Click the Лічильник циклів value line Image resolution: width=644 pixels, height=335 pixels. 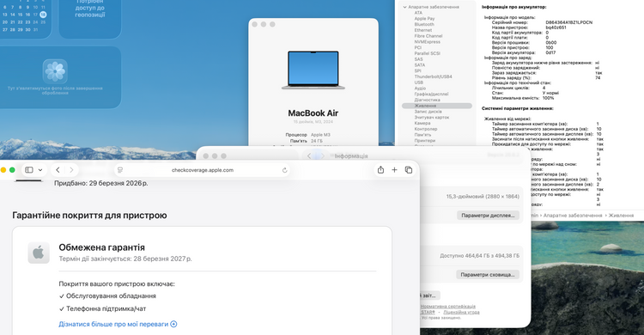click(519, 88)
